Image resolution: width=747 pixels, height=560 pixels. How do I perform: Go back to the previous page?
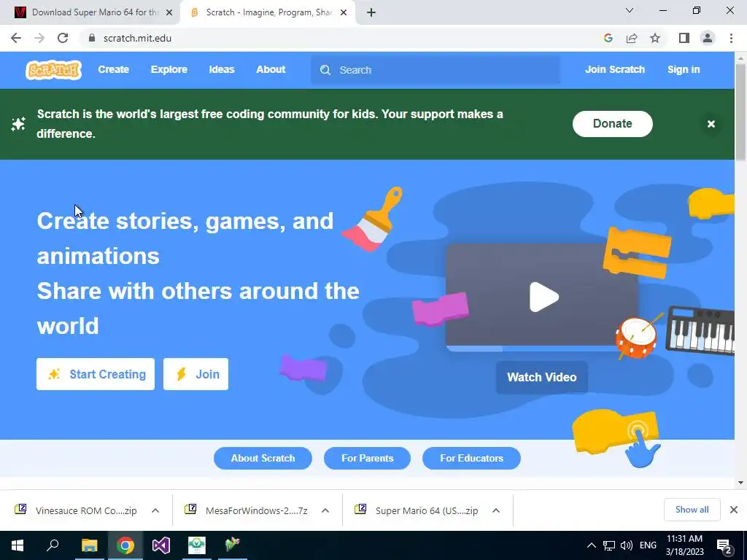16,38
